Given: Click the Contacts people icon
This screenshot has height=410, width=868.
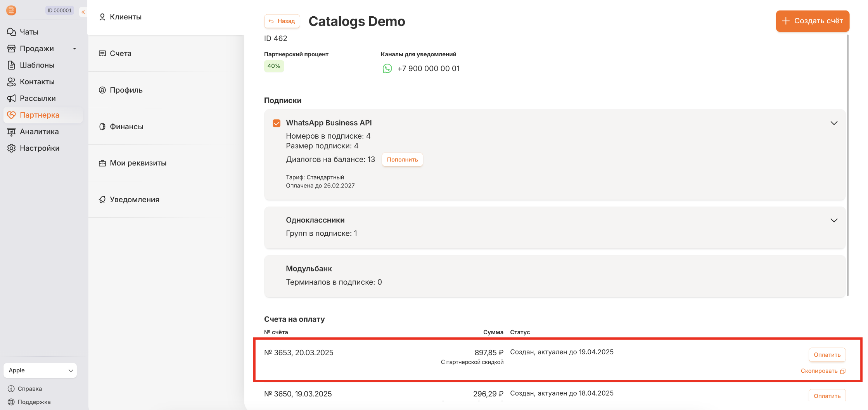Looking at the screenshot, I should (12, 82).
